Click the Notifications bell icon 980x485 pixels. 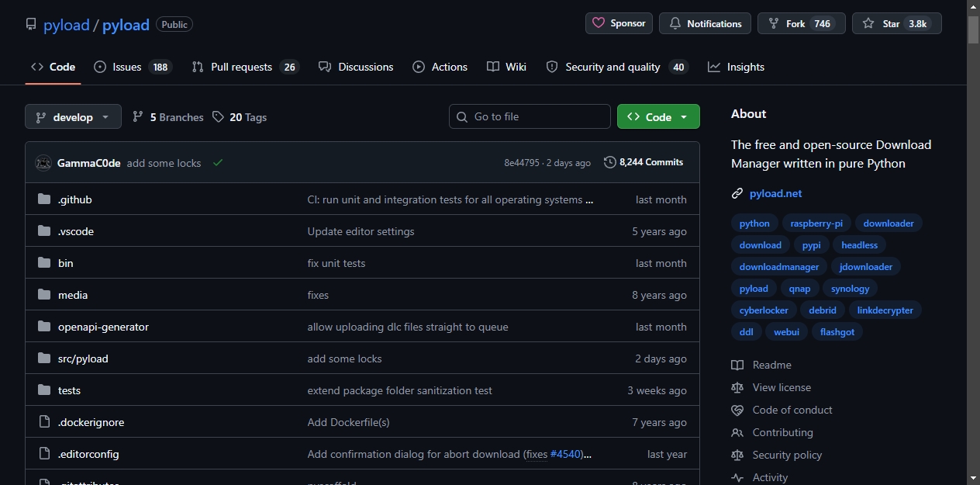pos(675,23)
